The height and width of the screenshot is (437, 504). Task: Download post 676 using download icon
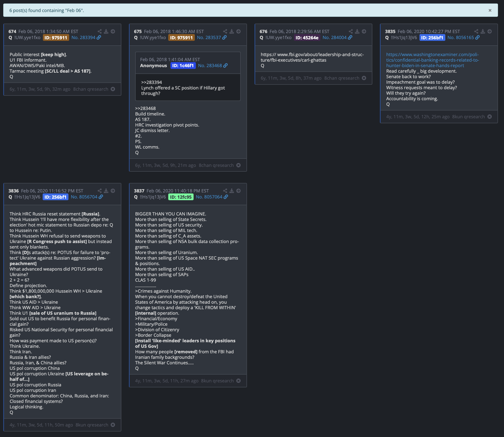(x=357, y=31)
